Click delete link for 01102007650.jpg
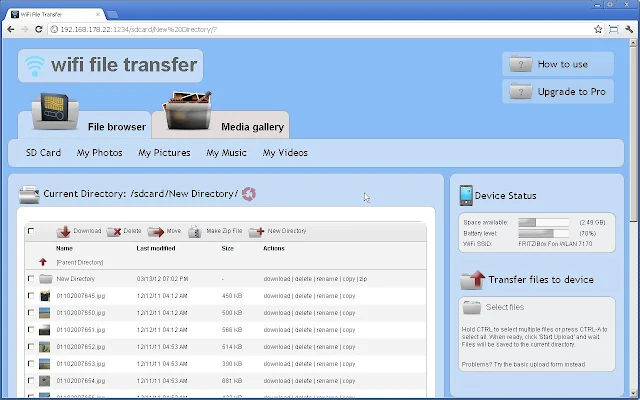Viewport: 640px width, 400px height. [x=303, y=313]
